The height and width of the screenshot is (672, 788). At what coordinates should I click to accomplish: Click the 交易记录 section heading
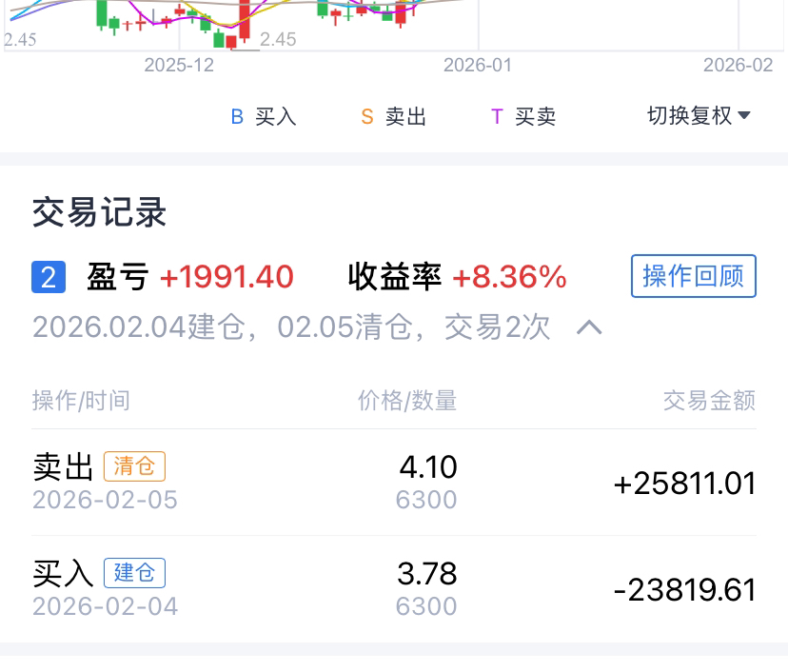(x=99, y=211)
